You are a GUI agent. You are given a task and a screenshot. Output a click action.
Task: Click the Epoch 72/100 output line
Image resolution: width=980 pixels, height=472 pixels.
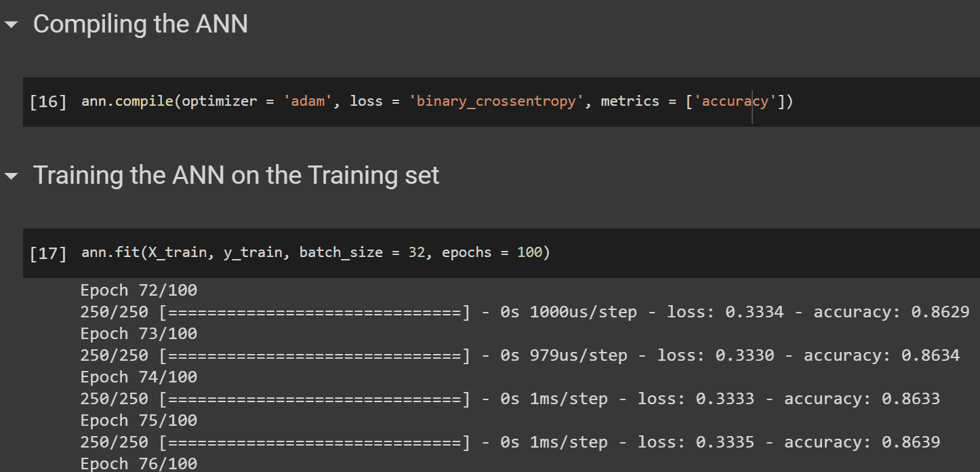point(138,290)
